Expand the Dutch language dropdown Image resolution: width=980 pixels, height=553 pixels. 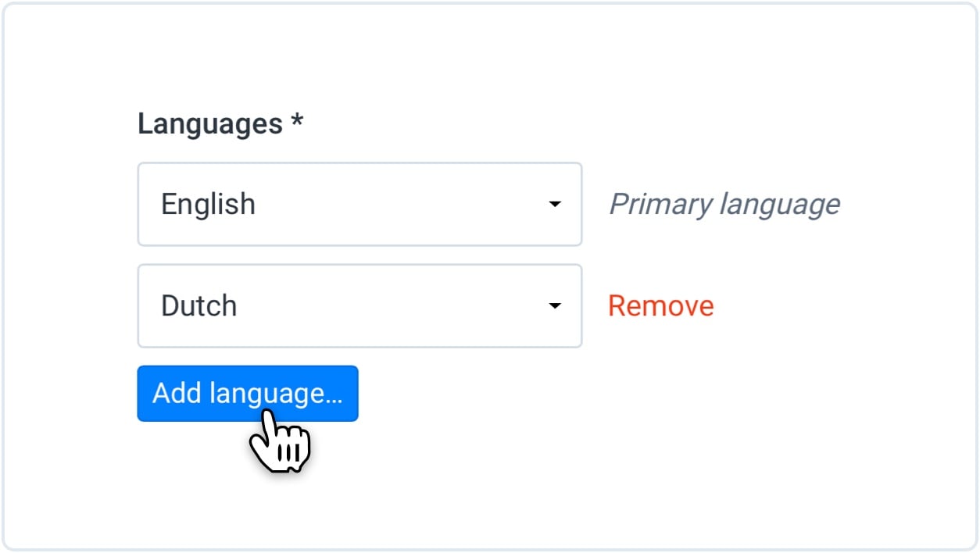click(359, 305)
